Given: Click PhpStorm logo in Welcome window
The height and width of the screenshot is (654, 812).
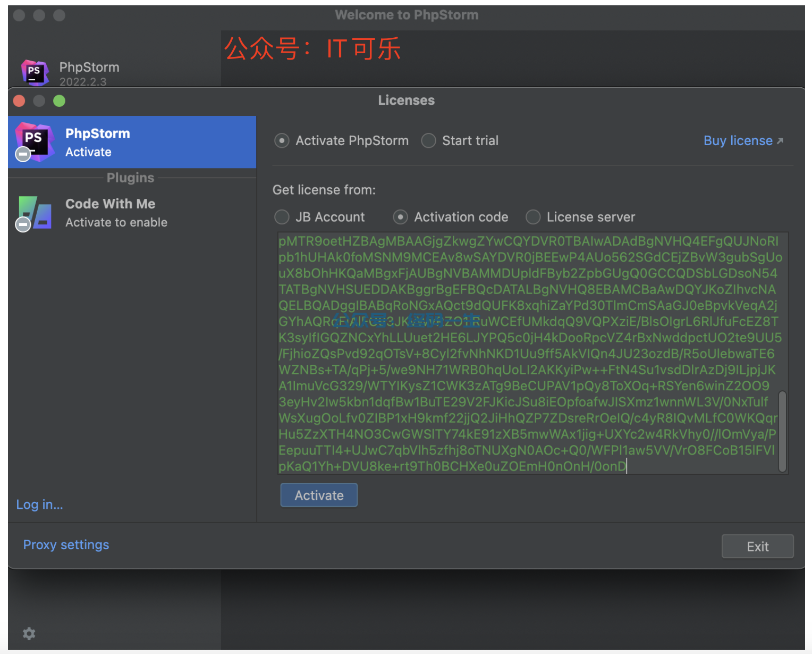Looking at the screenshot, I should click(35, 73).
